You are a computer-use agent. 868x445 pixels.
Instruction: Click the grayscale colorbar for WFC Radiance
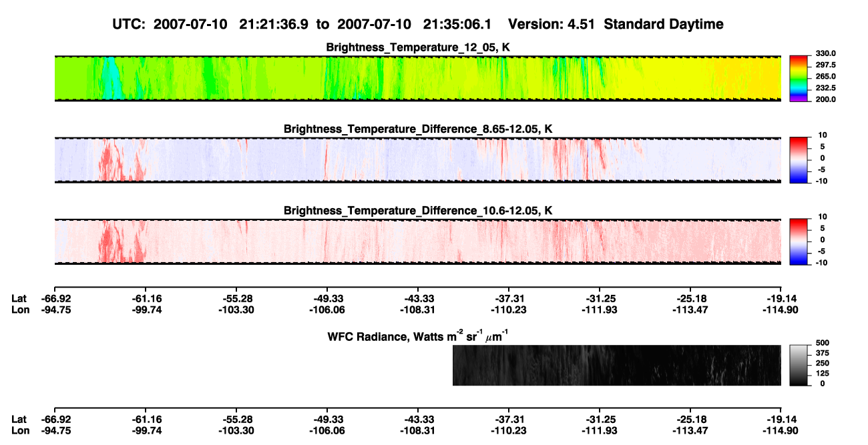(798, 366)
